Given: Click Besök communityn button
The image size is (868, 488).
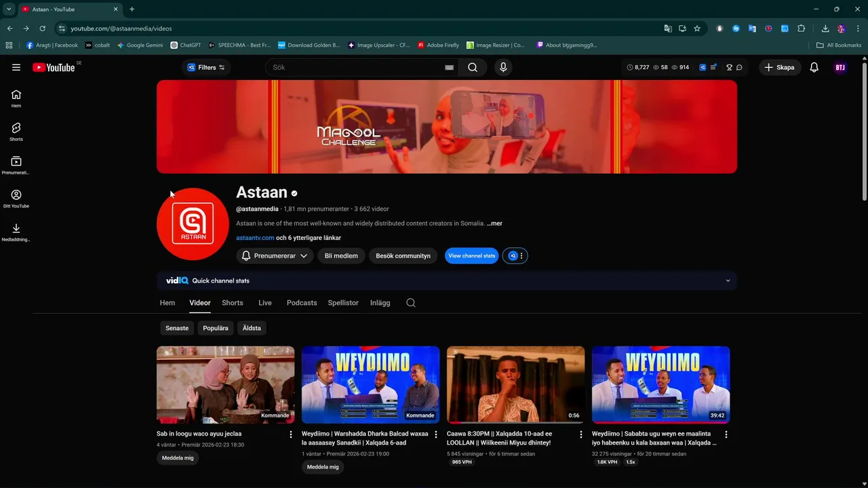Looking at the screenshot, I should point(403,256).
